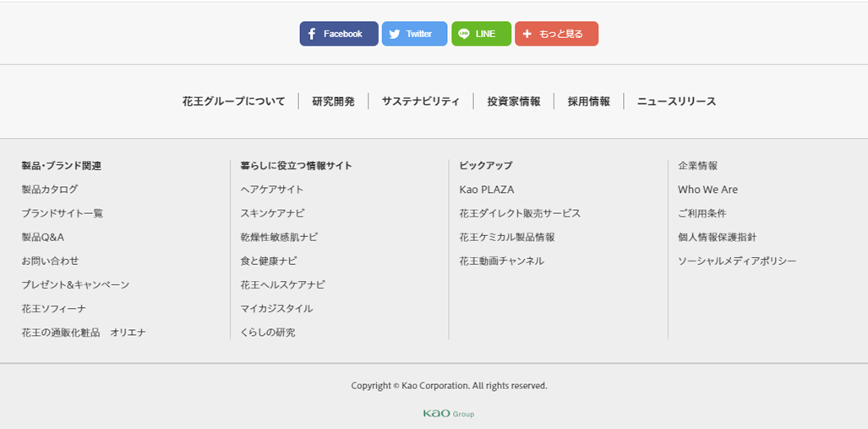Open the ソーシャルメディアポリシー link
868x429 pixels.
(737, 261)
